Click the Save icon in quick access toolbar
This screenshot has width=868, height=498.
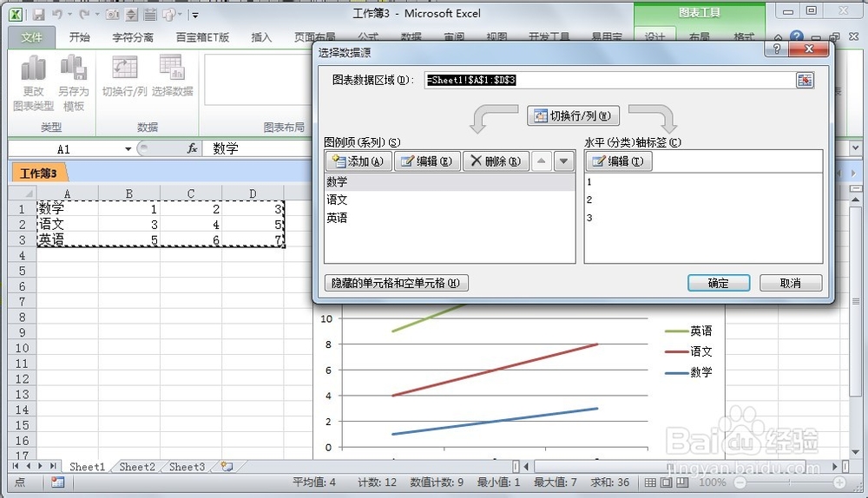(x=38, y=15)
